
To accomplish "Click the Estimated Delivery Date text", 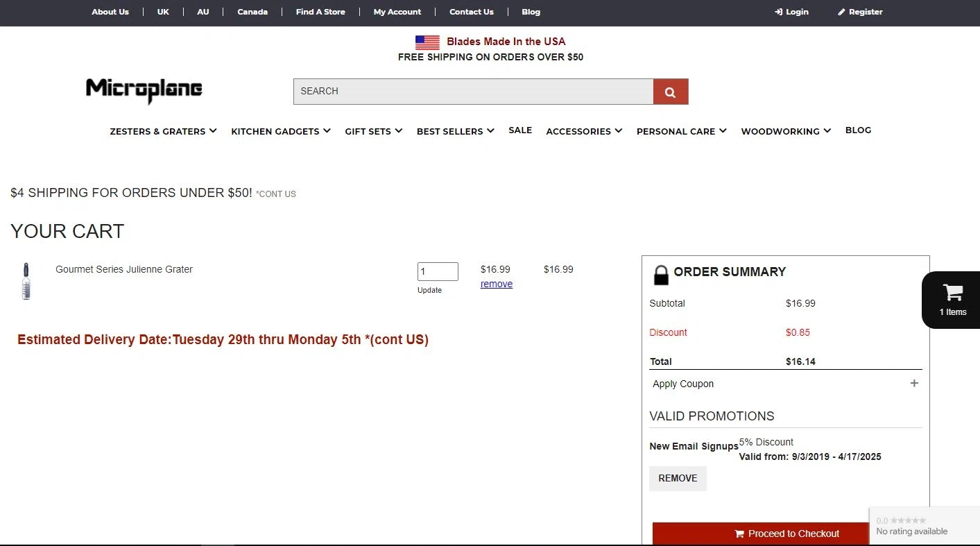I will tap(223, 339).
